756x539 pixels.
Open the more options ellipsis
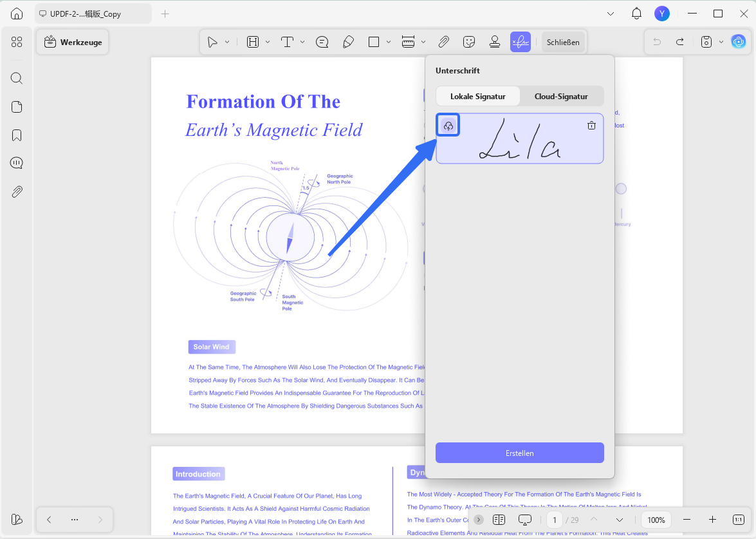point(74,519)
